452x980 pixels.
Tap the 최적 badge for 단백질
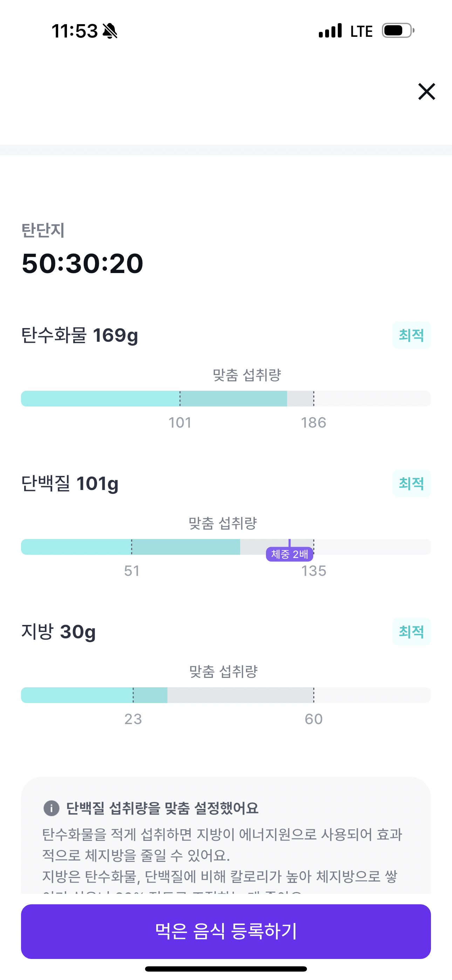pyautogui.click(x=411, y=483)
